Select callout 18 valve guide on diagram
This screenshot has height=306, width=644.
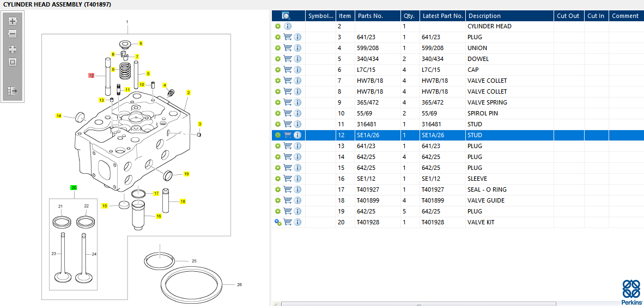(x=183, y=201)
